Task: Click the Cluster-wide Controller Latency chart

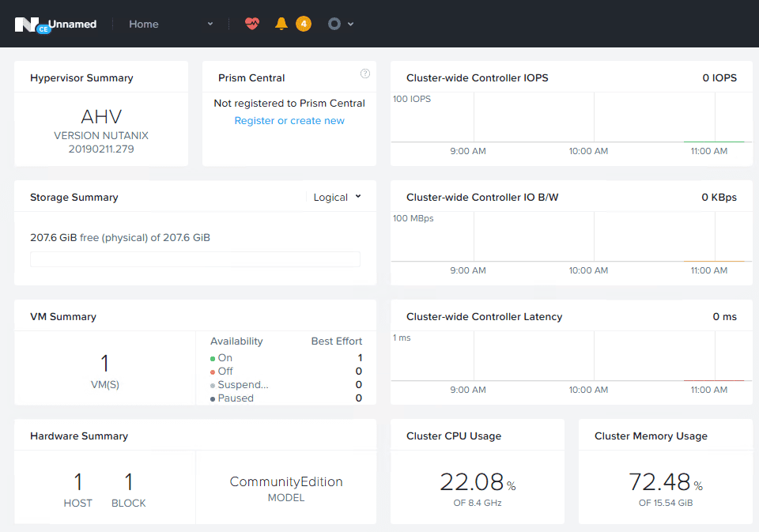Action: [569, 357]
